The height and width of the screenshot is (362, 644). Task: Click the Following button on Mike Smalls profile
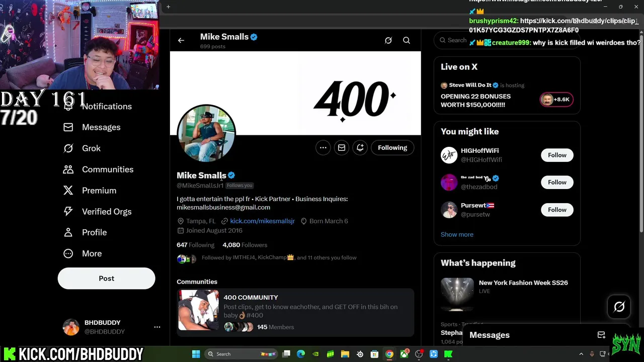click(x=392, y=148)
